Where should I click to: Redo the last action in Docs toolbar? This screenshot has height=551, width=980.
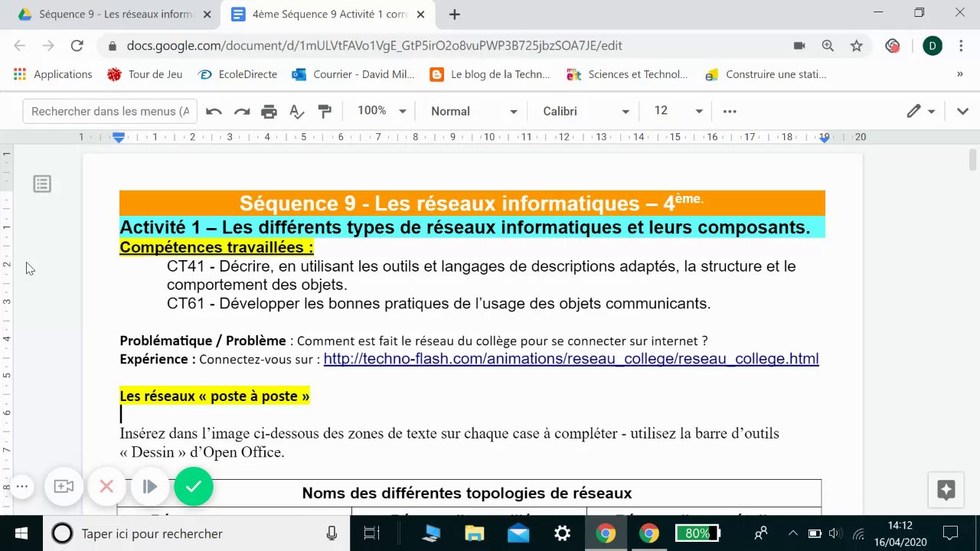[x=242, y=112]
